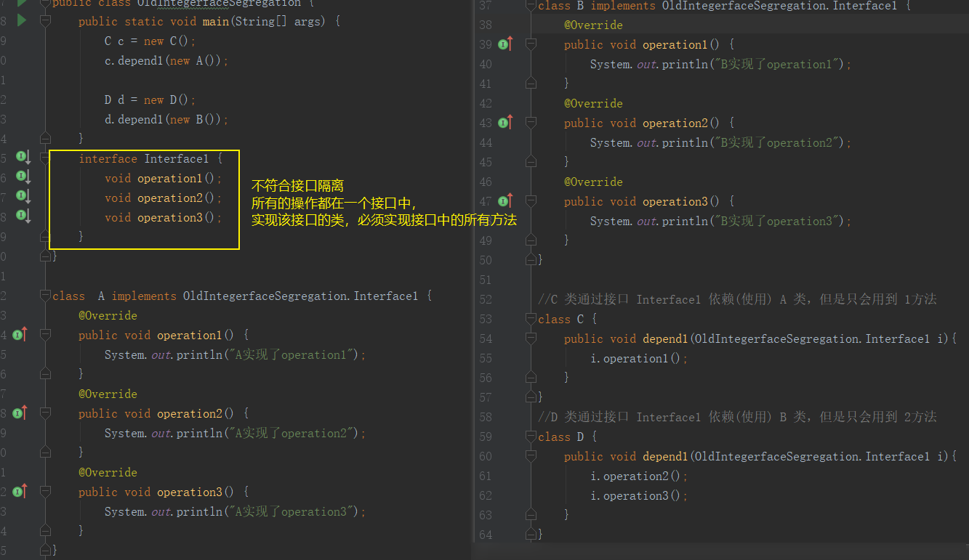Click 'class C {' on line 53
969x560 pixels.
567,319
